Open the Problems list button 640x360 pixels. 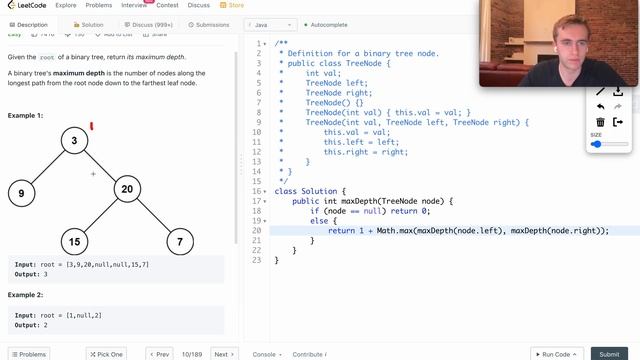pyautogui.click(x=29, y=354)
